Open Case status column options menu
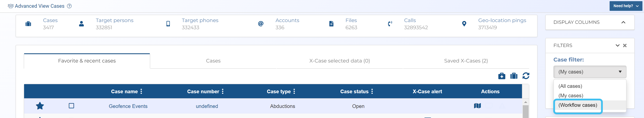Image resolution: width=644 pixels, height=118 pixels. (372, 91)
